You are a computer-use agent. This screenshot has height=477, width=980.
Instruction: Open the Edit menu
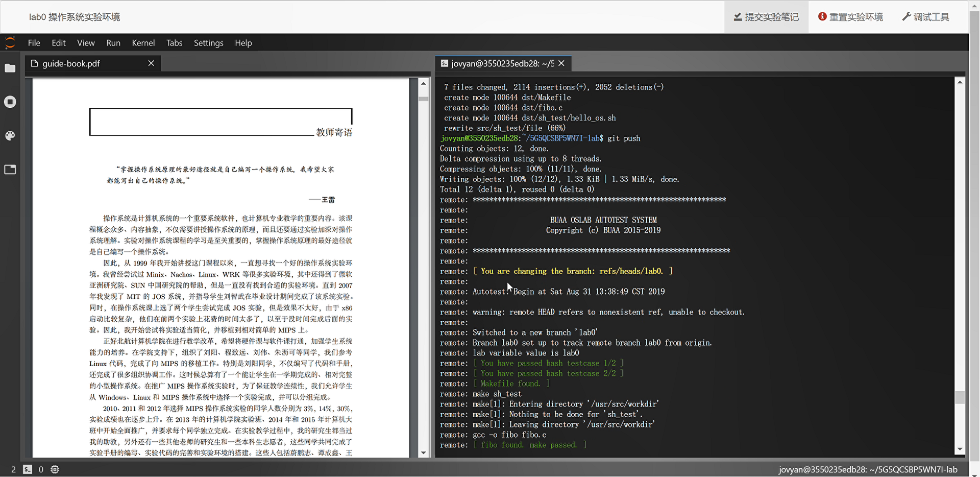point(59,43)
